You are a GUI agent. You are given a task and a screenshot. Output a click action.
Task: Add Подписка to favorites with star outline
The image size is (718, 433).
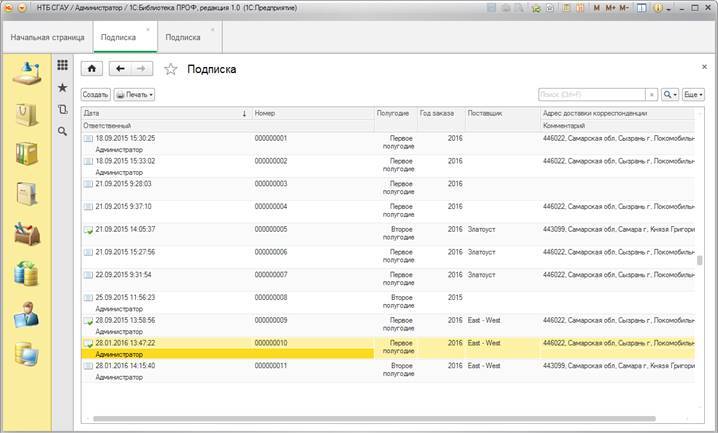click(x=170, y=69)
